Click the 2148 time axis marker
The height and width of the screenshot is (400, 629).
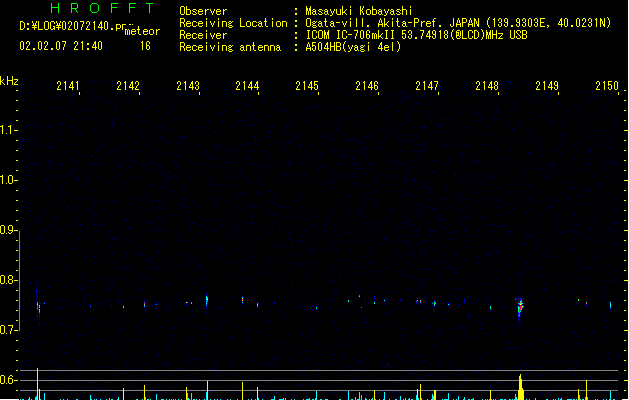[x=487, y=86]
